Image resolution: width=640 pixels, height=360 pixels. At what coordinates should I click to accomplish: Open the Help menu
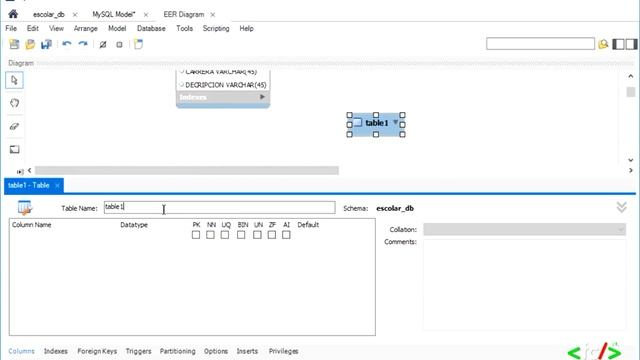coord(247,28)
